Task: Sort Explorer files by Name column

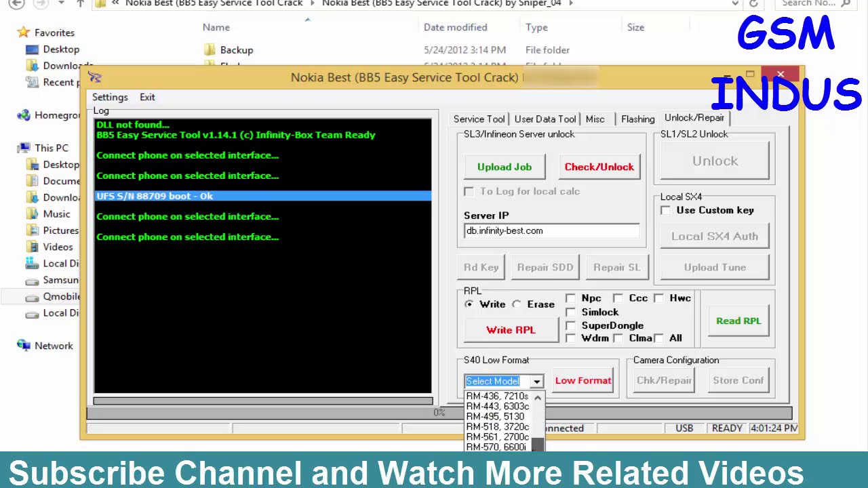Action: [x=216, y=27]
